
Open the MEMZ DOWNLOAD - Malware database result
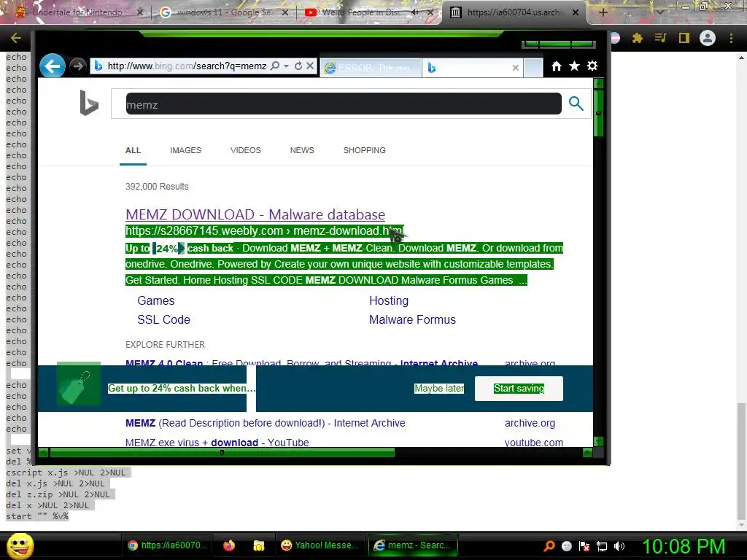[255, 214]
